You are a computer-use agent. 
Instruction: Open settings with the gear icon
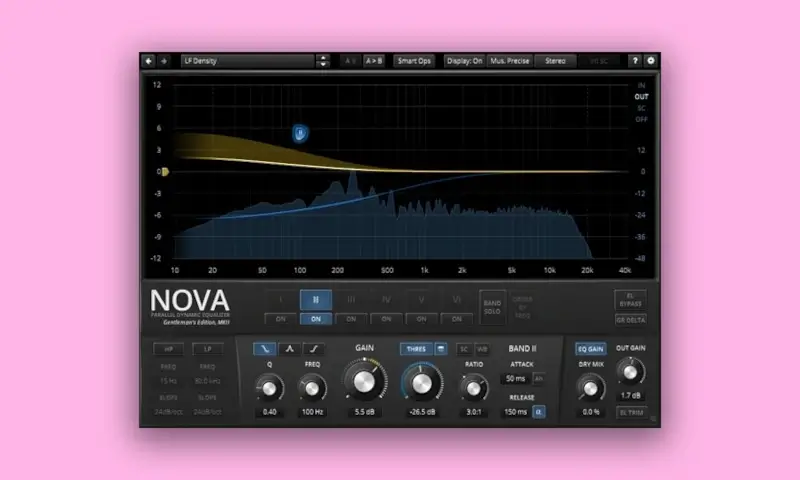pyautogui.click(x=651, y=61)
